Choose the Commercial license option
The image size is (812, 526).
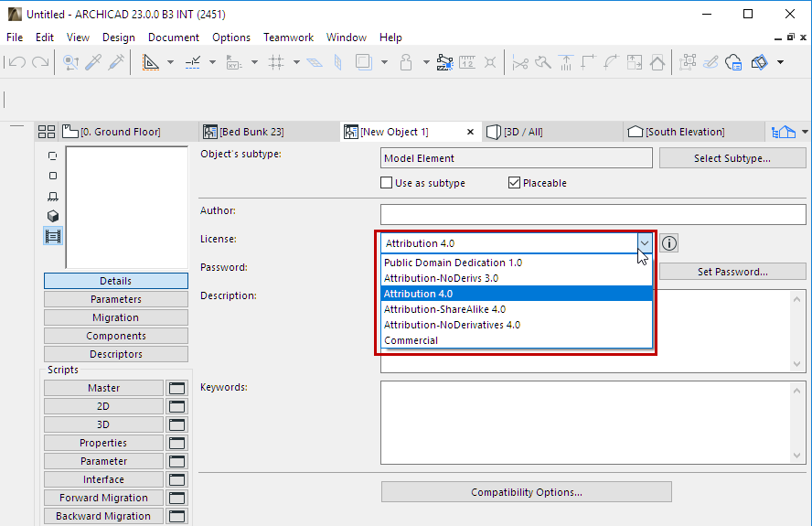click(517, 340)
